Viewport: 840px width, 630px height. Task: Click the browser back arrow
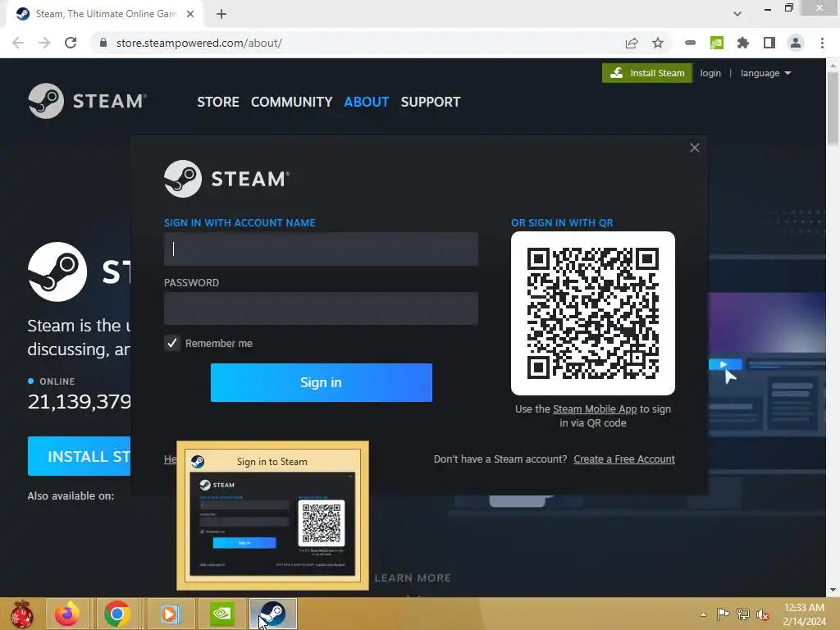(18, 43)
